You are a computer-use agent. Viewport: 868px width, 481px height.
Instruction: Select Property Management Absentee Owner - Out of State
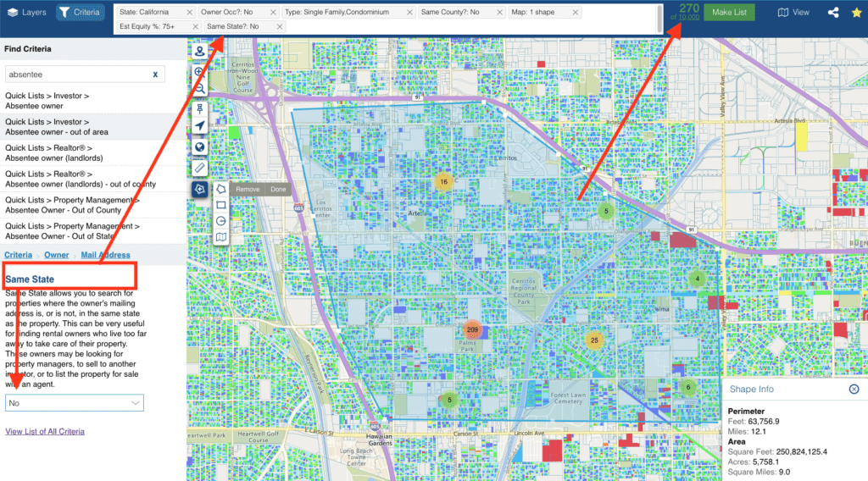coord(93,230)
